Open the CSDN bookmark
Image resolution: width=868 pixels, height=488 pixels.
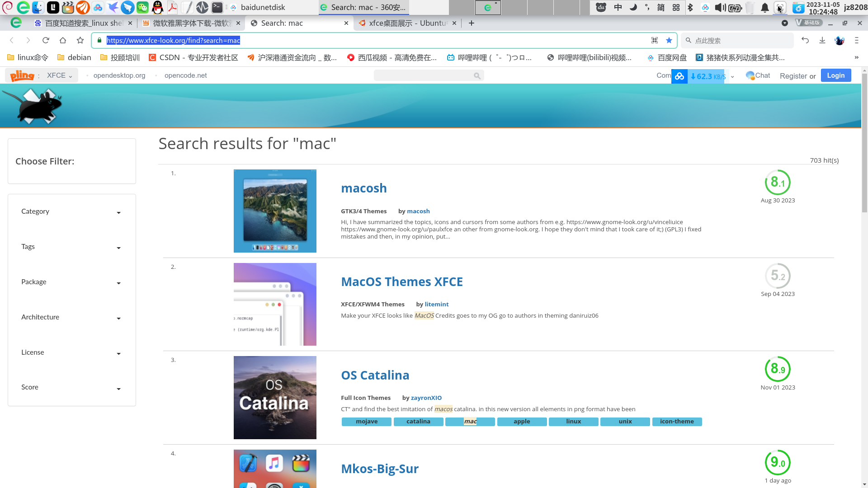193,57
